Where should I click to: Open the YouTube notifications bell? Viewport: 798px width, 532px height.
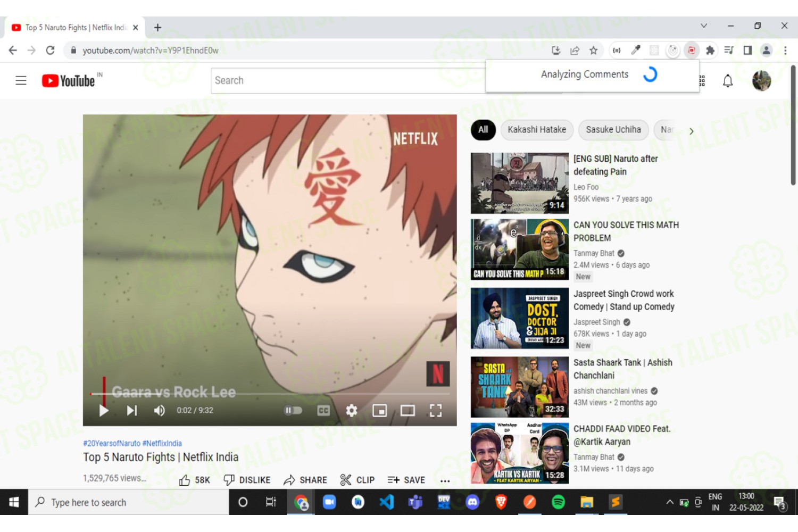pyautogui.click(x=728, y=81)
